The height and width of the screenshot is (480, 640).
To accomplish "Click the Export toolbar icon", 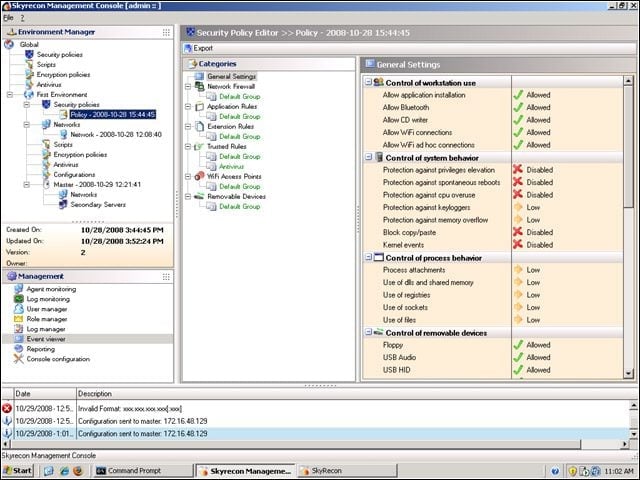I will 188,48.
